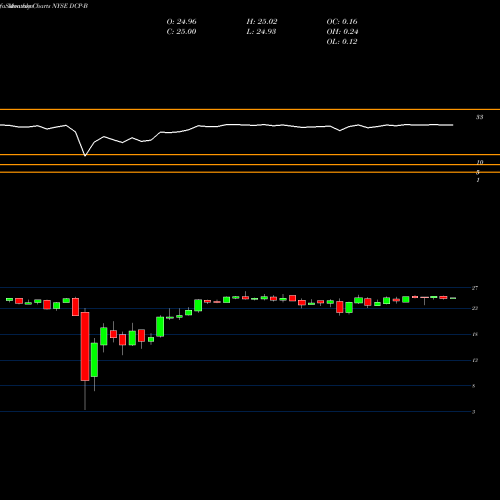This screenshot has width=500, height=500.
Task: Click the 27 price axis label
Action: pyautogui.click(x=475, y=288)
